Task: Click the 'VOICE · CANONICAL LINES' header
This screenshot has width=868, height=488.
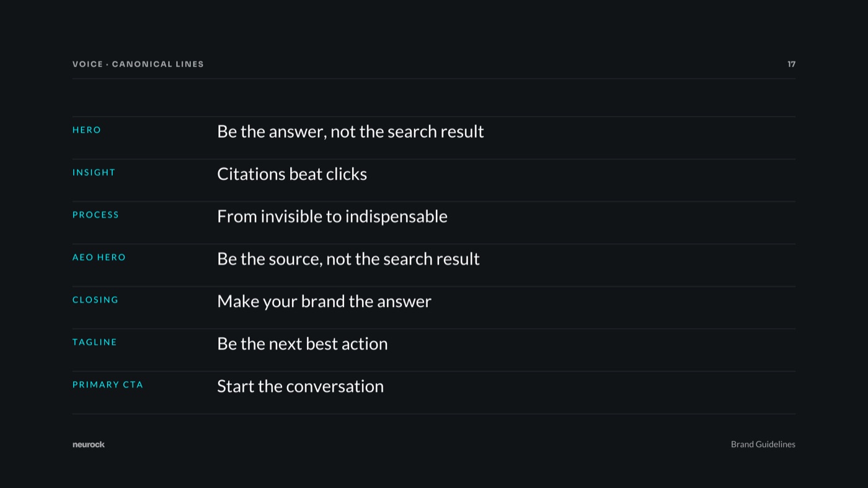Action: (x=138, y=64)
